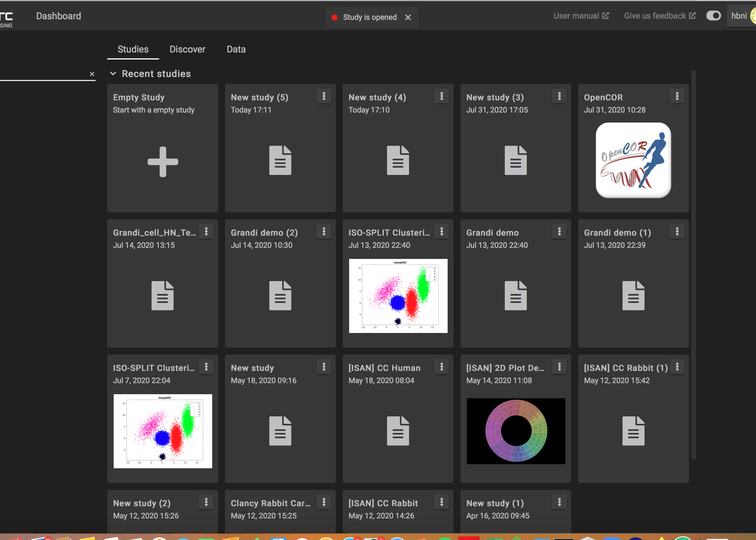This screenshot has height=540, width=756.
Task: Open three-dot menu for Clancy Rabbit study
Action: point(324,502)
